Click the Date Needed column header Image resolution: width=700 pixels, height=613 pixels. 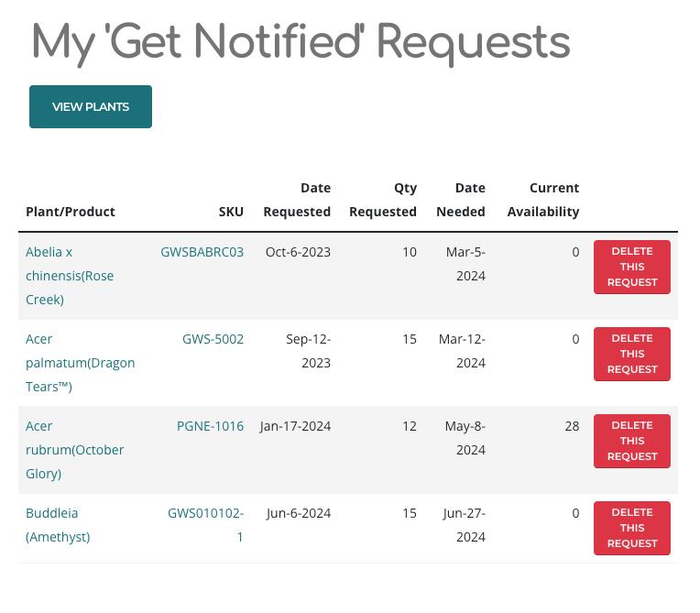point(461,200)
